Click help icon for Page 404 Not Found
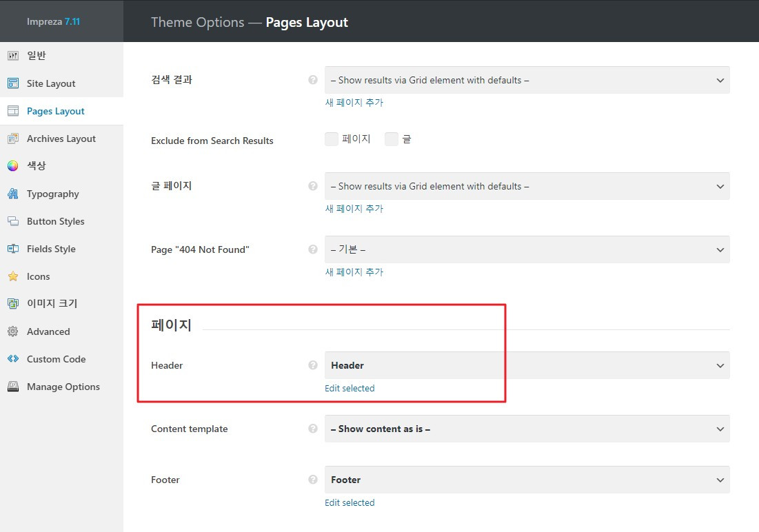Image resolution: width=759 pixels, height=532 pixels. 313,249
